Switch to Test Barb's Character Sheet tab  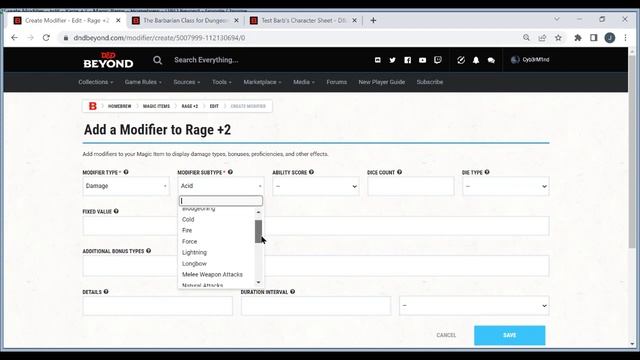pos(303,20)
